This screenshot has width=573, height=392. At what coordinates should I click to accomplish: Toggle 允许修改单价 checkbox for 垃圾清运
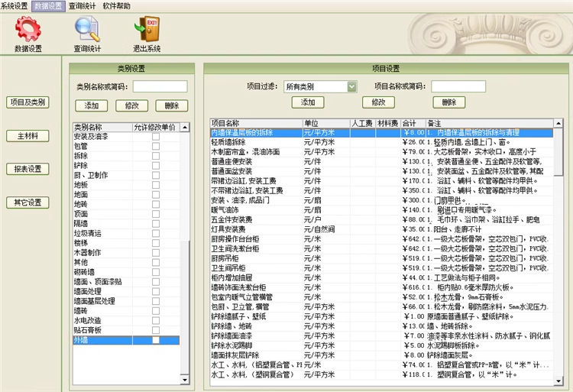click(156, 234)
